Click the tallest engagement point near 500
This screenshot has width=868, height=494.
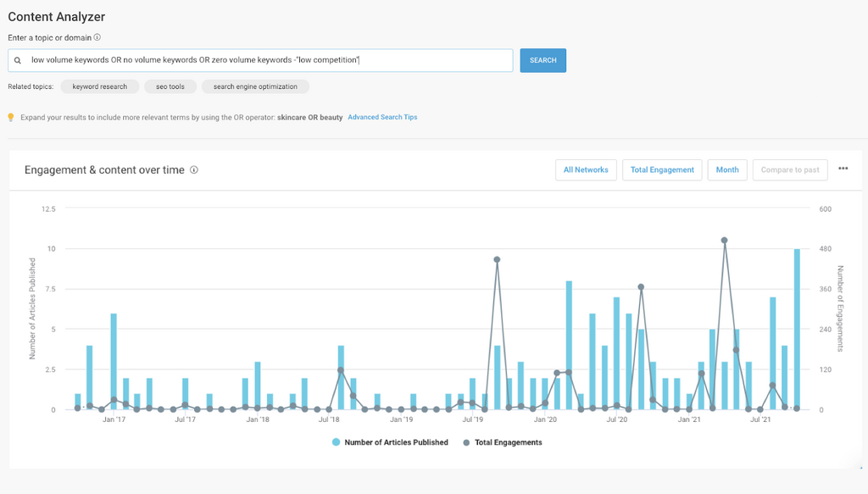click(x=724, y=241)
